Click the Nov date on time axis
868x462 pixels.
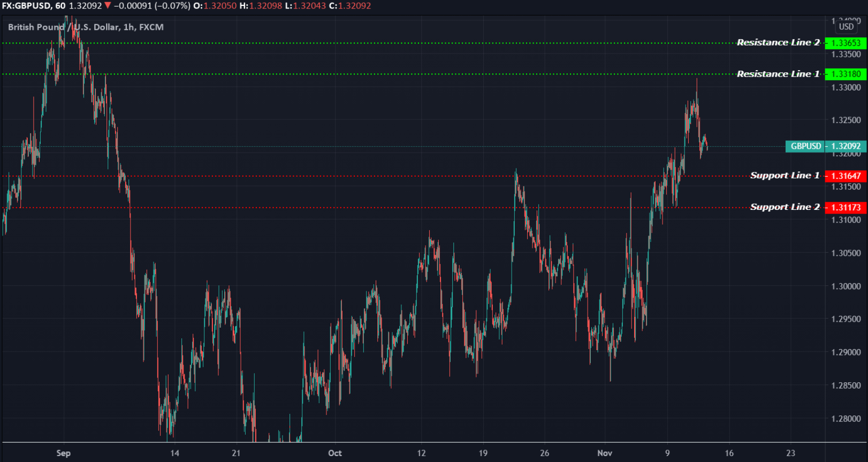605,453
